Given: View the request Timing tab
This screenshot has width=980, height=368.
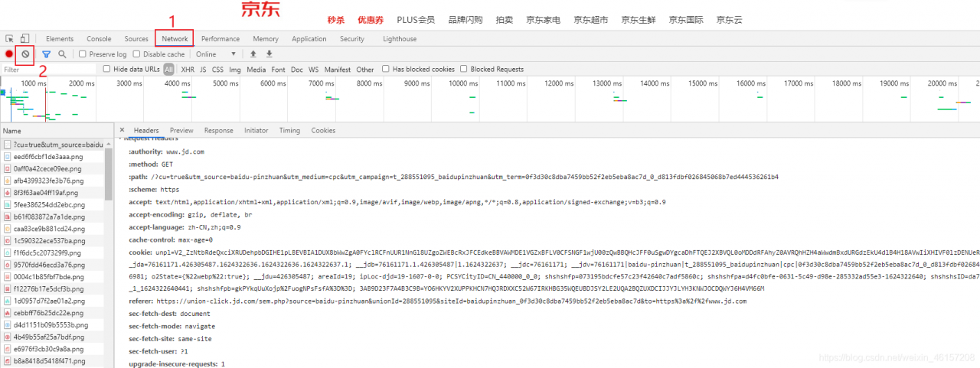Looking at the screenshot, I should (x=289, y=131).
